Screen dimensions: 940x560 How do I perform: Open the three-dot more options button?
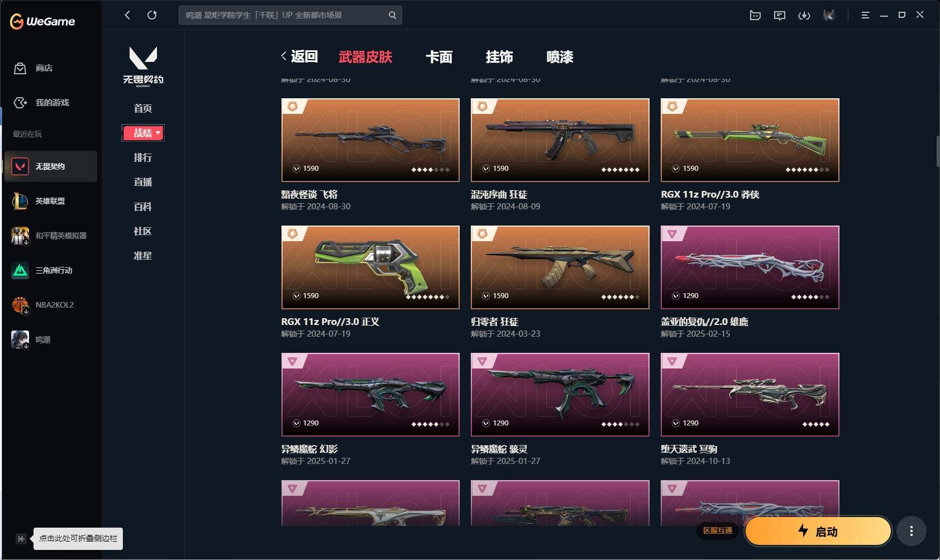(912, 531)
